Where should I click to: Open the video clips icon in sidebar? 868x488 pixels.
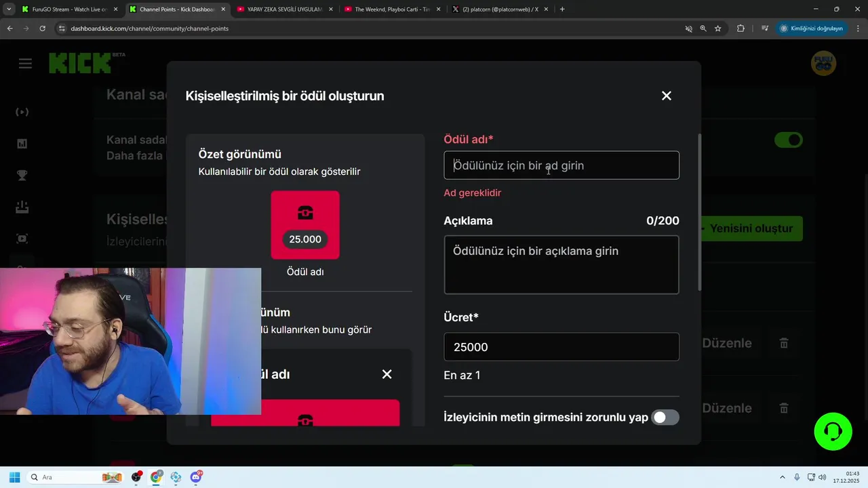(x=22, y=239)
